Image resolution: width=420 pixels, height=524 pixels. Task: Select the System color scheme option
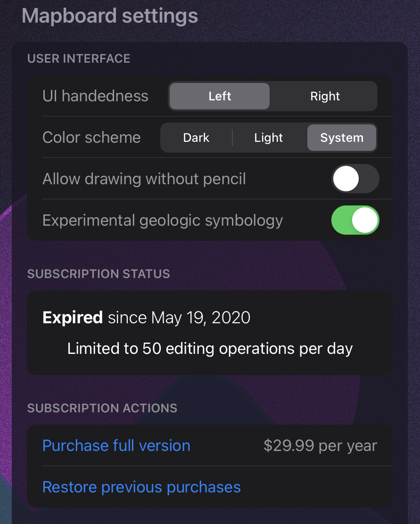[x=342, y=138]
